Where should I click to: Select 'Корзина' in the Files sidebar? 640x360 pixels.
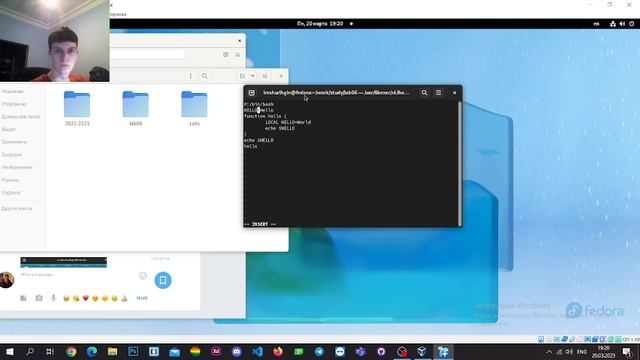[11, 193]
